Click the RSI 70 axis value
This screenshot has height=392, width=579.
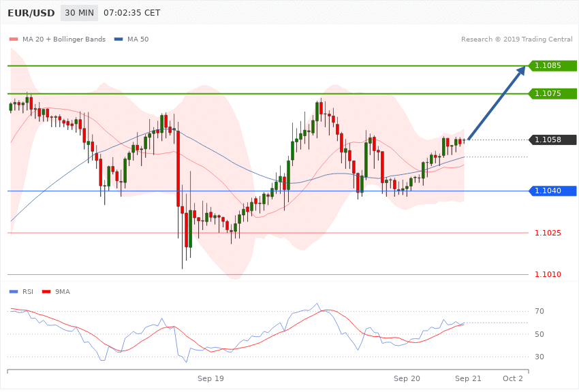click(x=539, y=311)
